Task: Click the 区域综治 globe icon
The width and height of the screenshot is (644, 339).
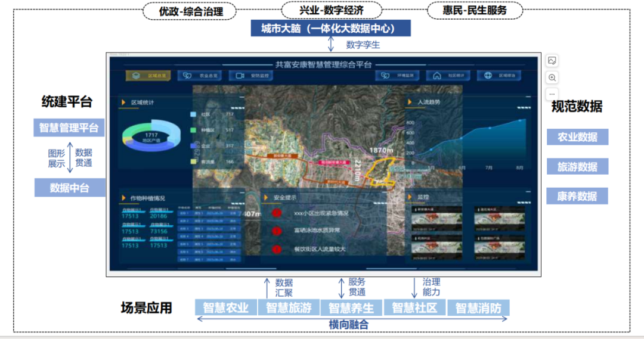Action: click(x=488, y=76)
